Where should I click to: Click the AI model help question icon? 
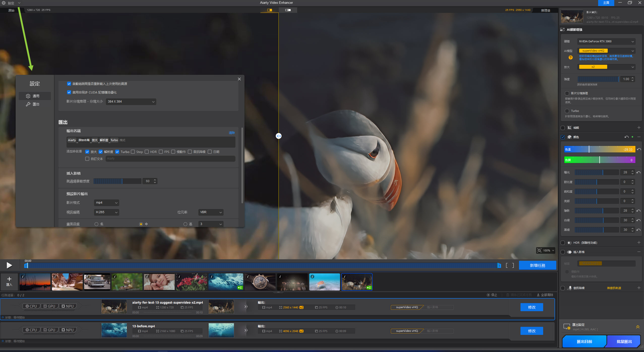571,58
